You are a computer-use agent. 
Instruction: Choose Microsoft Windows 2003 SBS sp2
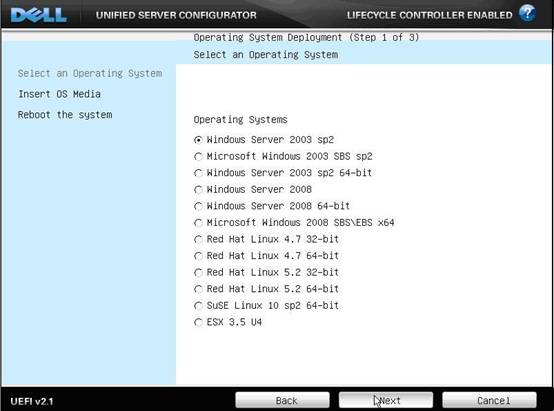click(198, 157)
